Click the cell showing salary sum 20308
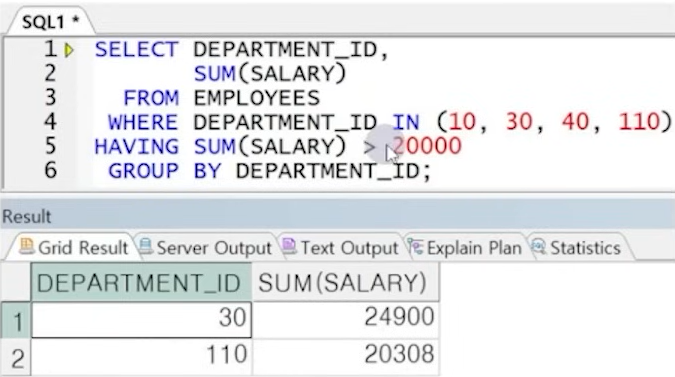 point(345,357)
